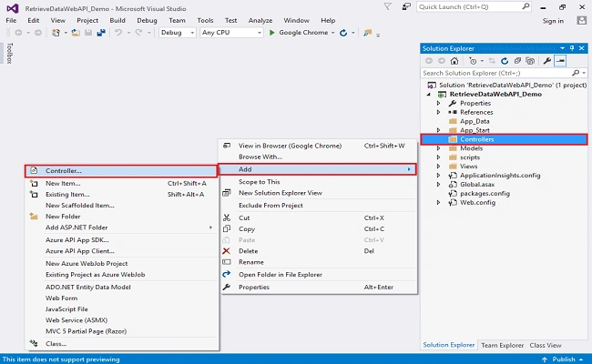Choose Web Service (ASMX) in submenu

121,320
